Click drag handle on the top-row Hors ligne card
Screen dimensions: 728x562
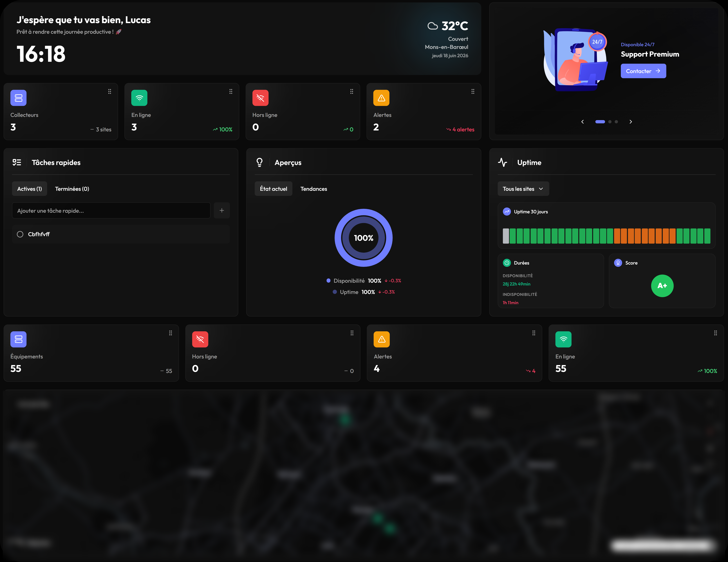pyautogui.click(x=352, y=91)
